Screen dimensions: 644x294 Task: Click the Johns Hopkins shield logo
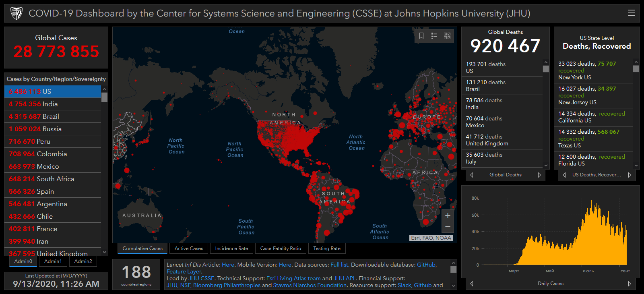click(16, 13)
